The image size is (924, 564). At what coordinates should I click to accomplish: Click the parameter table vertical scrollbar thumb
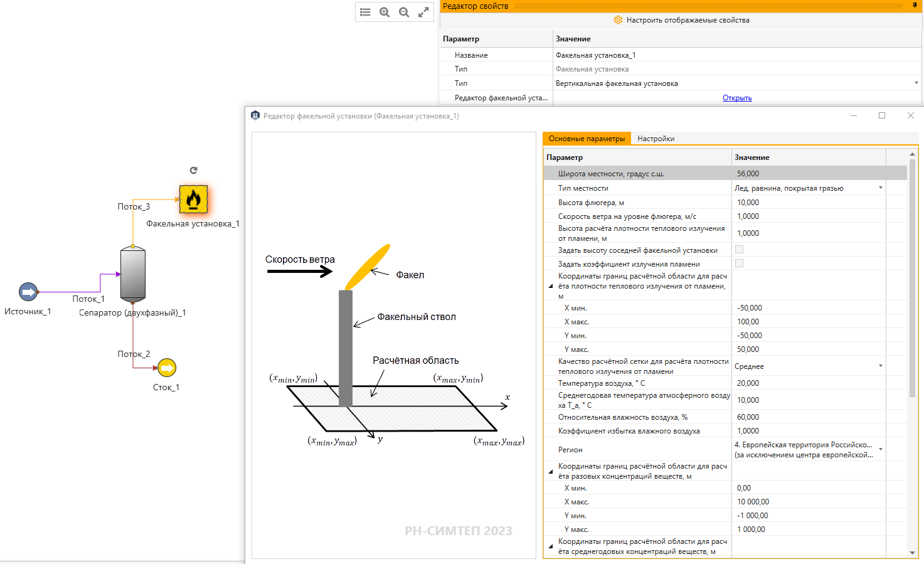coord(912,279)
